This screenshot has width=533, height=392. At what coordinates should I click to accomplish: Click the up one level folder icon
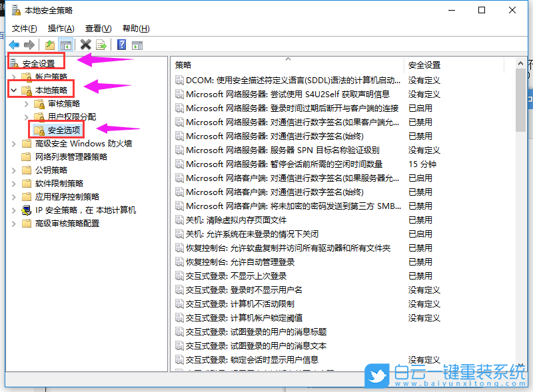tap(51, 45)
